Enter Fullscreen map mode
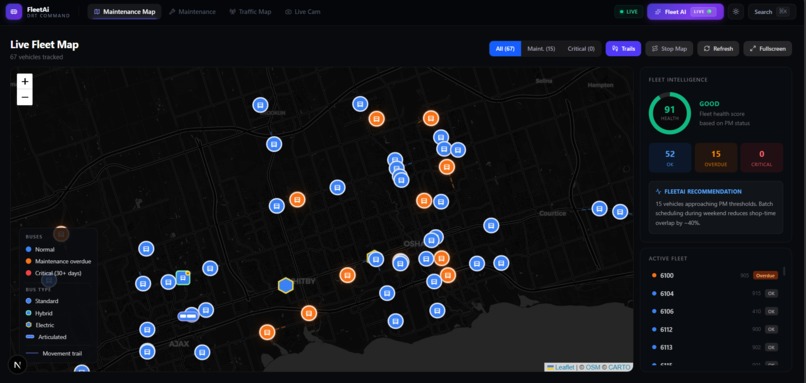The image size is (806, 383). (x=767, y=49)
